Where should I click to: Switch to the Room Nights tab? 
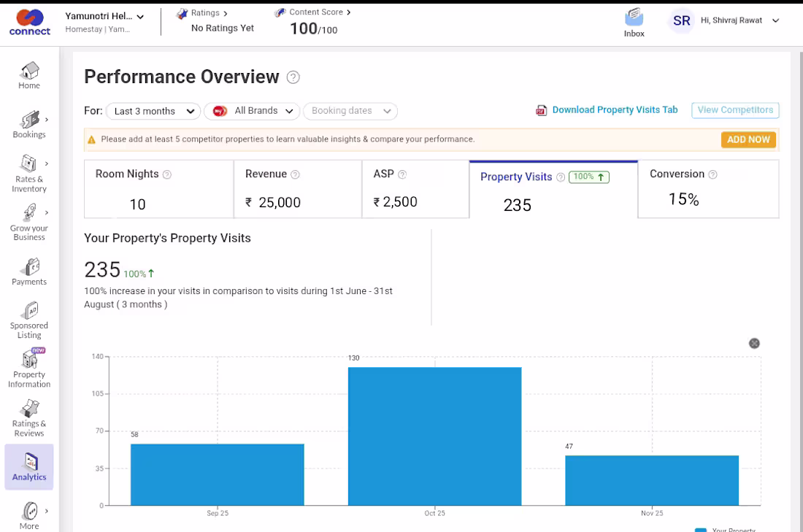coord(158,189)
